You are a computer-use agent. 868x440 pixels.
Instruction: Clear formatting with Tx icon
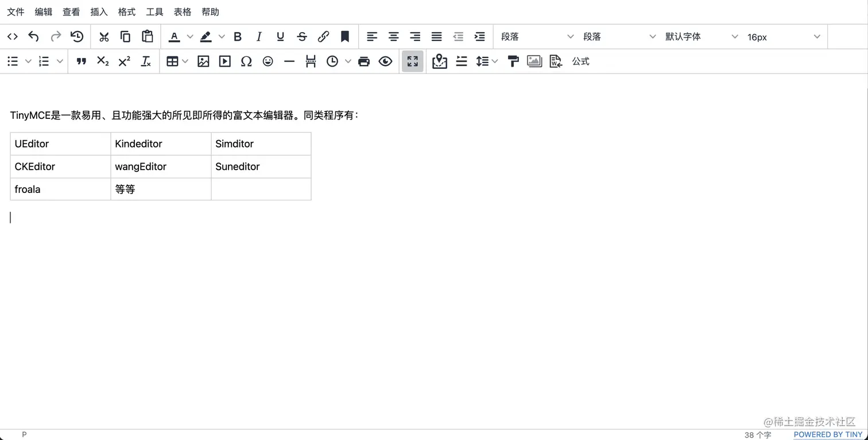coord(146,61)
